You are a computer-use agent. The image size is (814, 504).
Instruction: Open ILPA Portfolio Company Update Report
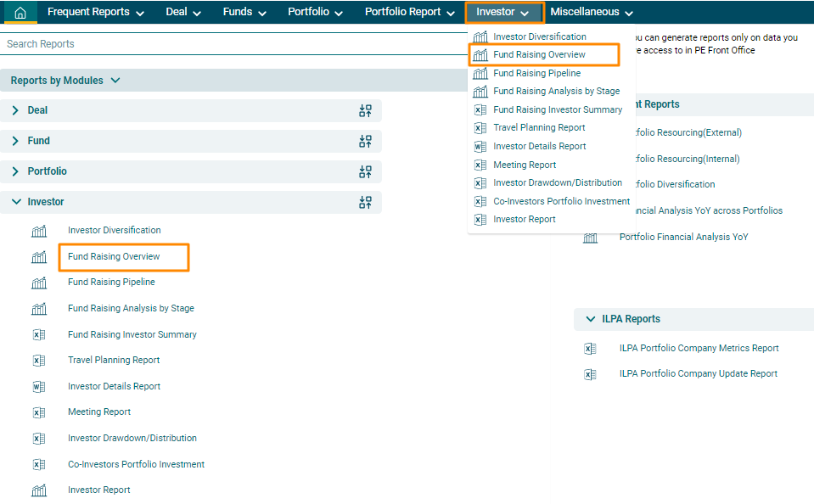(698, 373)
